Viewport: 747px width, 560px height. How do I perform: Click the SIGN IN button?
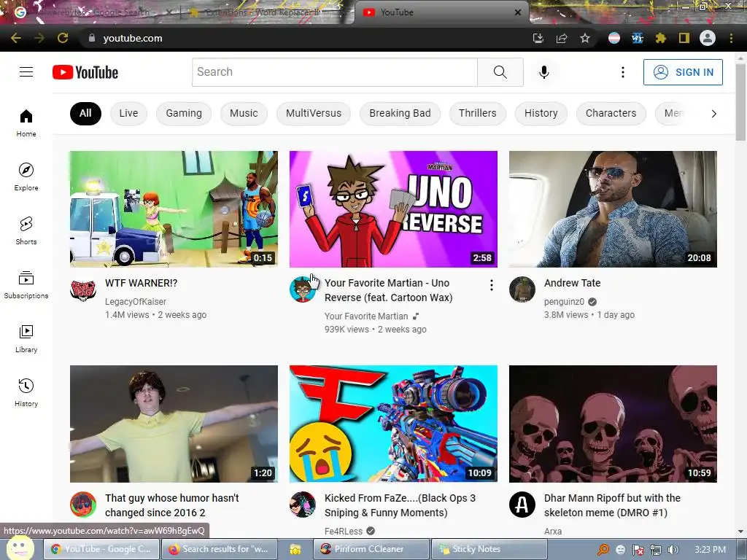pyautogui.click(x=683, y=72)
